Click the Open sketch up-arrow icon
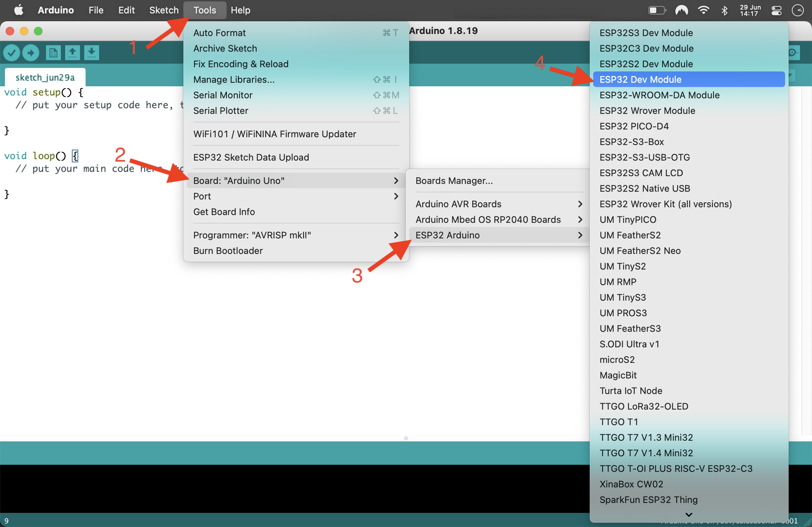Screen dimensions: 812x527 [x=72, y=53]
